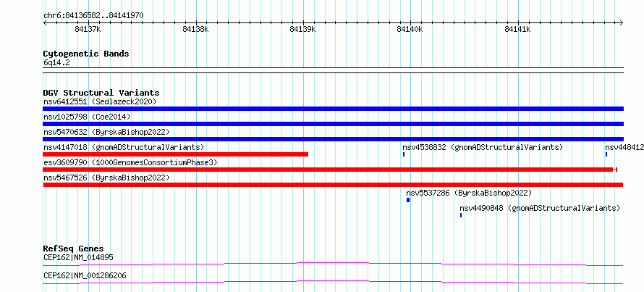The image size is (644, 292).
Task: Select the blue nsv6412551 variant bar
Action: coord(333,109)
